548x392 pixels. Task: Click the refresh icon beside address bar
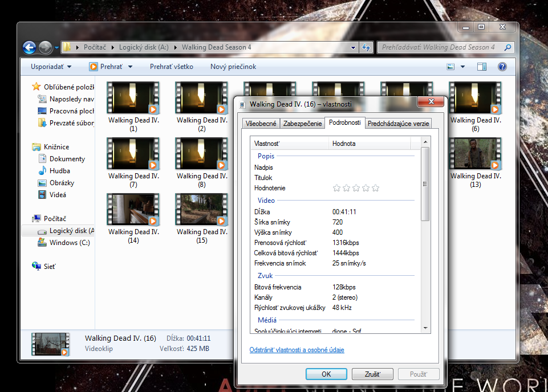(x=366, y=47)
